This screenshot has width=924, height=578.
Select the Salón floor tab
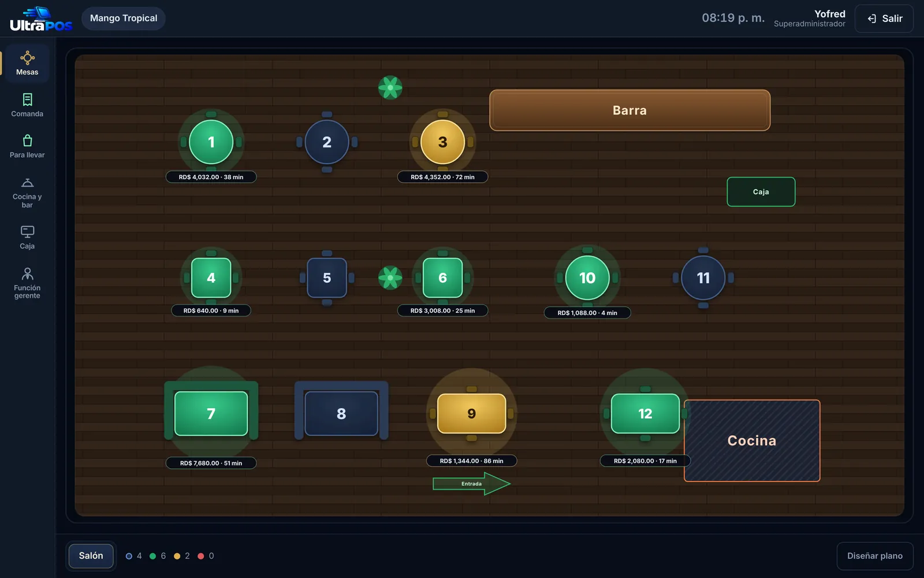tap(91, 555)
